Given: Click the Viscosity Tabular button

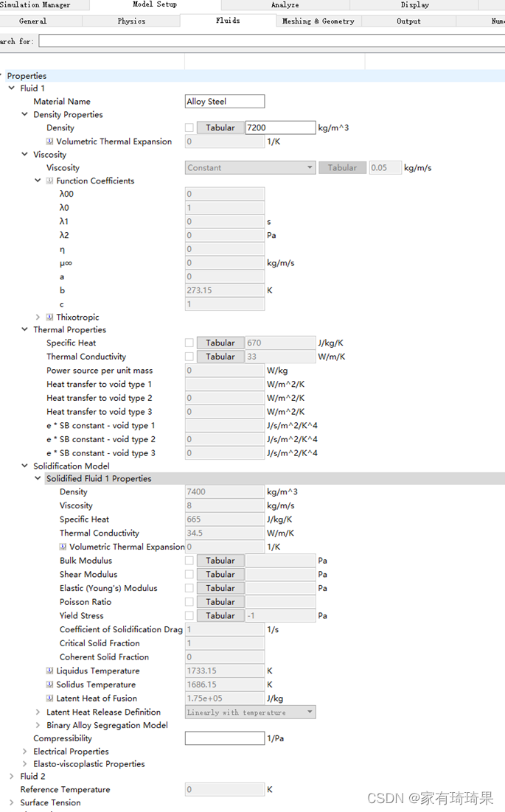Looking at the screenshot, I should point(342,168).
